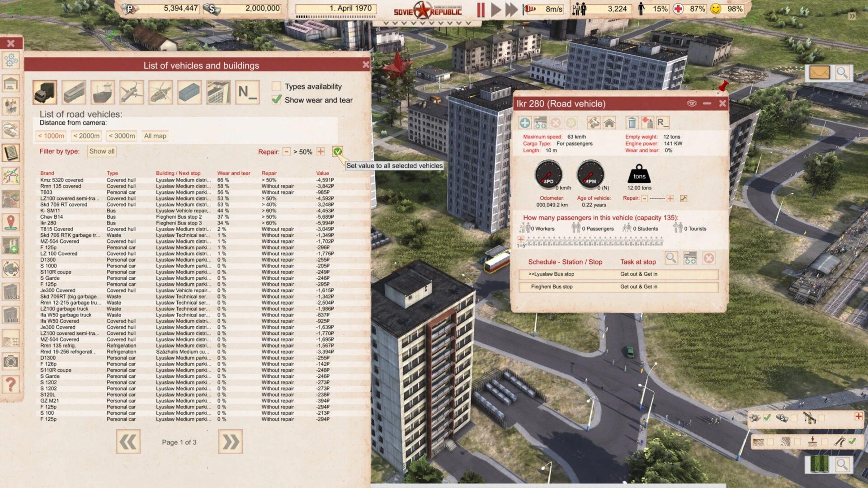Toggle the eye icon on Ikr 280 window
This screenshot has height=488, width=868.
click(691, 103)
